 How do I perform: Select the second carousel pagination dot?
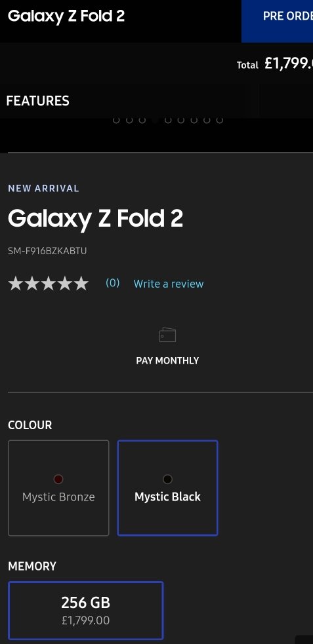pos(129,120)
